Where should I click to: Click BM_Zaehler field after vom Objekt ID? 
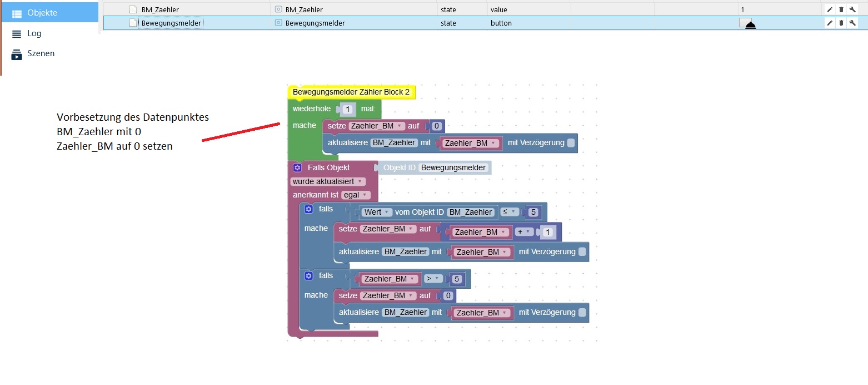click(470, 212)
